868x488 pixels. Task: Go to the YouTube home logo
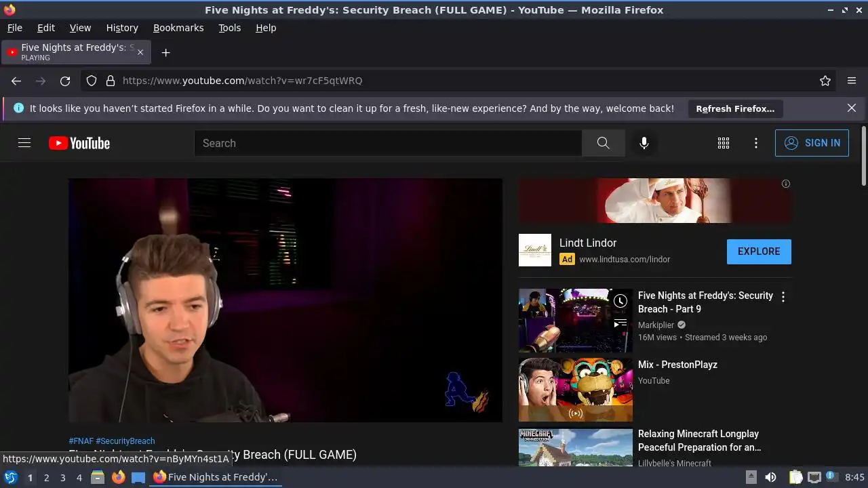click(79, 143)
